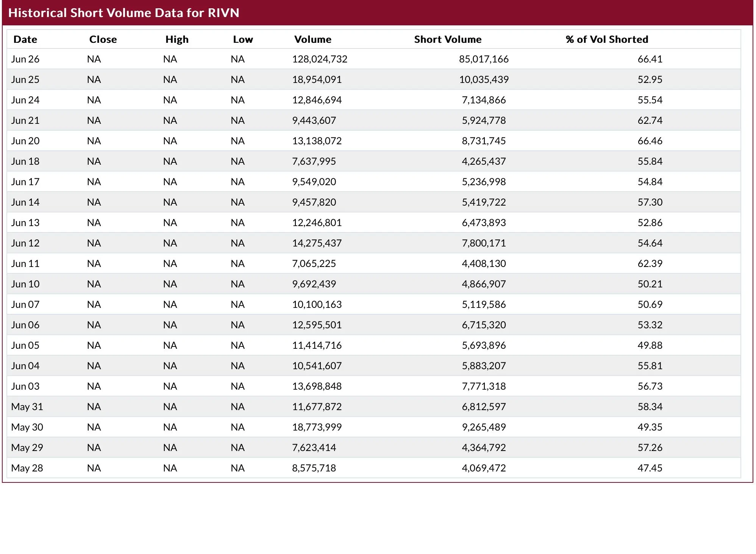Image resolution: width=756 pixels, height=554 pixels.
Task: Click the Low column header
Action: [243, 39]
